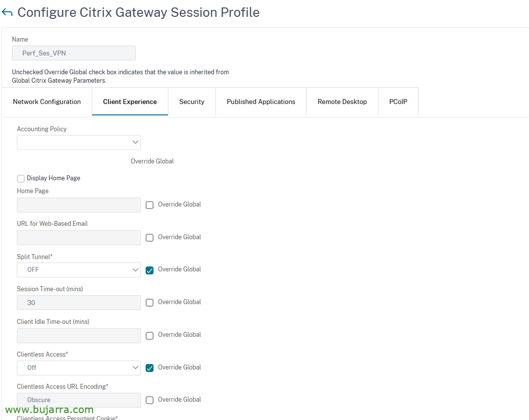Click the Client Idle Time-out (mins) label
The width and height of the screenshot is (529, 420).
[x=53, y=322]
